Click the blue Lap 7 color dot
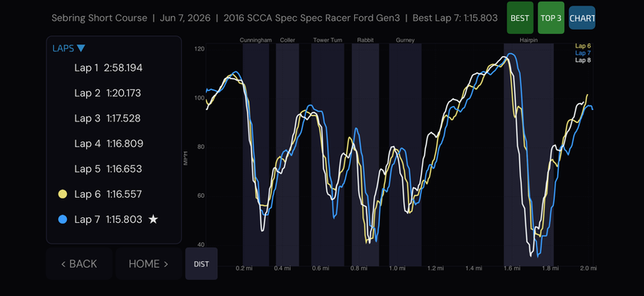This screenshot has height=296, width=644. point(63,220)
